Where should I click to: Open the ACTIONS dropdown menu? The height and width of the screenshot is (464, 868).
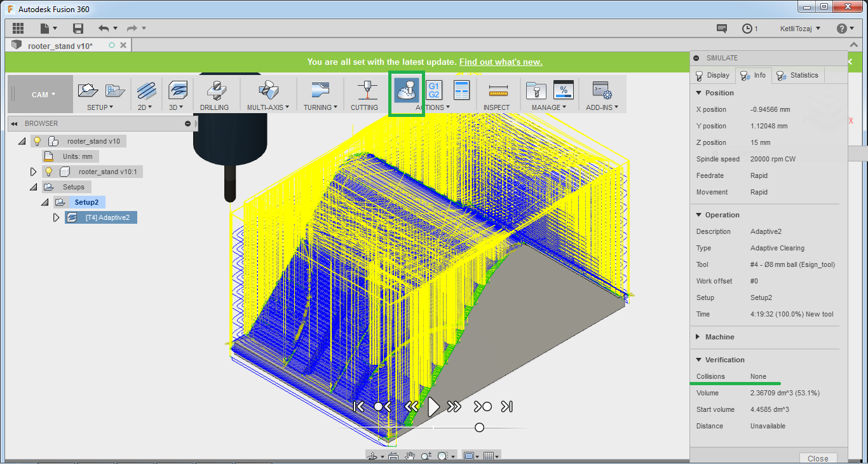click(432, 107)
